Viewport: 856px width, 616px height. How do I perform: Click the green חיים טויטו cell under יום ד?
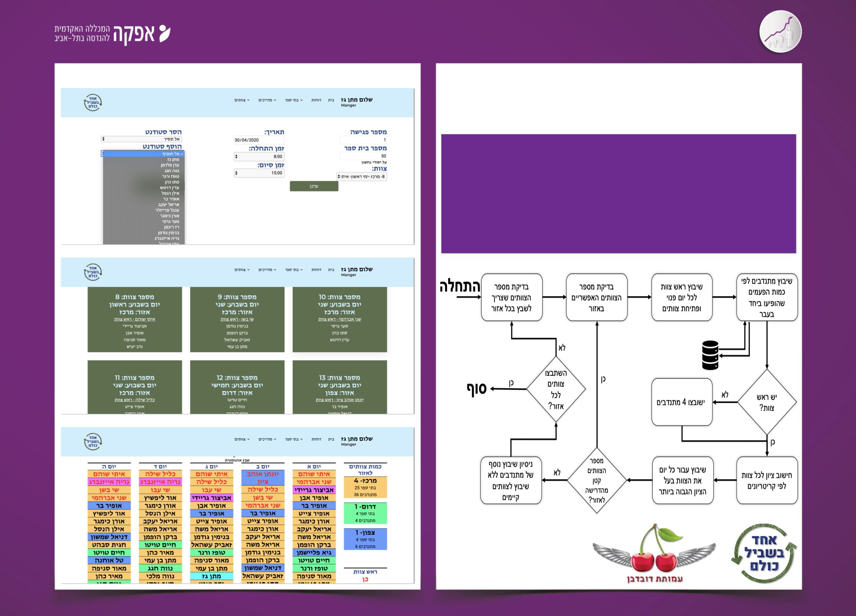tap(160, 545)
